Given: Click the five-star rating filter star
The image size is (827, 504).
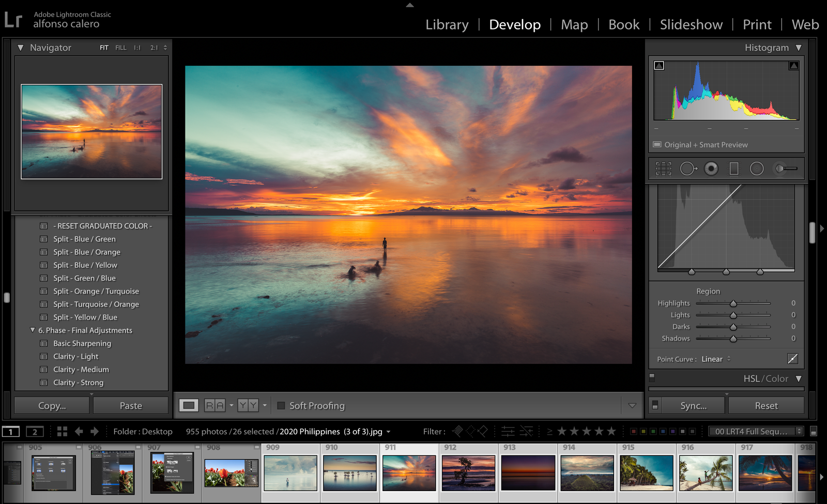Looking at the screenshot, I should click(x=612, y=431).
